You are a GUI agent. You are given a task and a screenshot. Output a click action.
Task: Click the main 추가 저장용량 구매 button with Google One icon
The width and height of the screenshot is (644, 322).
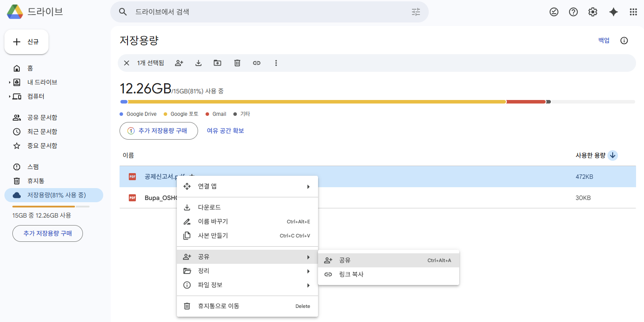click(x=159, y=131)
